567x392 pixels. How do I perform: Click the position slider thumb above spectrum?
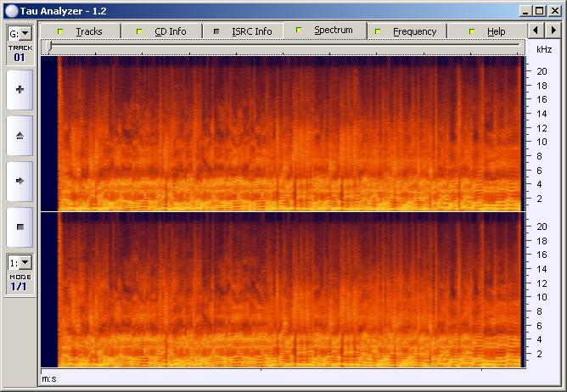coord(50,48)
